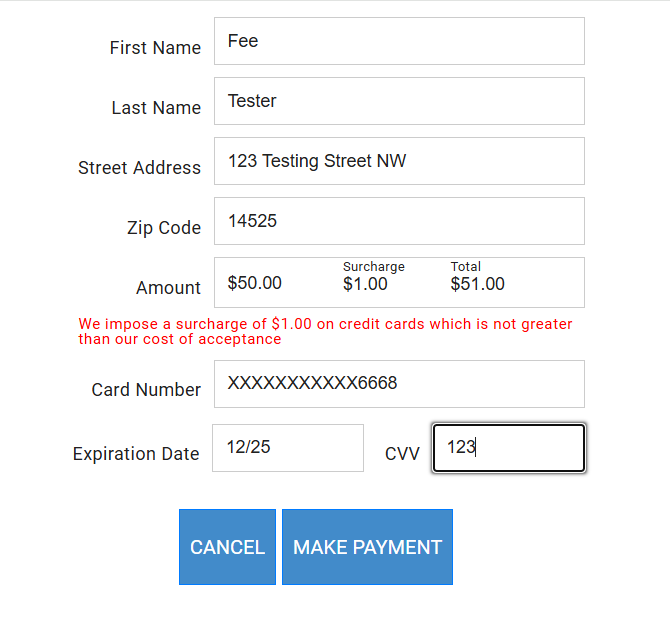Click the Card Number label

pos(146,390)
